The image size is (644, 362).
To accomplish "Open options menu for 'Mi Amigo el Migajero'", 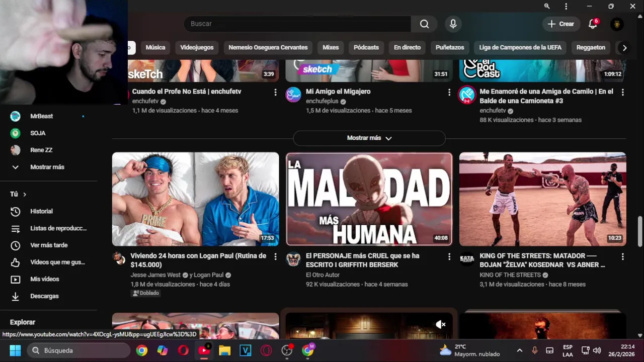I will pos(449,92).
